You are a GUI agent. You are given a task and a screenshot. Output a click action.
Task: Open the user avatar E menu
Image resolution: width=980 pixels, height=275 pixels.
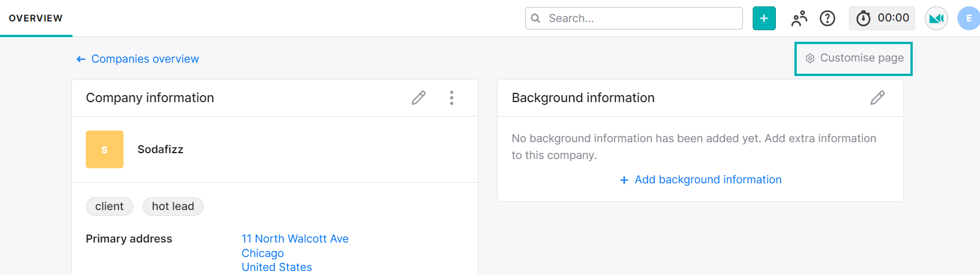[x=968, y=19]
